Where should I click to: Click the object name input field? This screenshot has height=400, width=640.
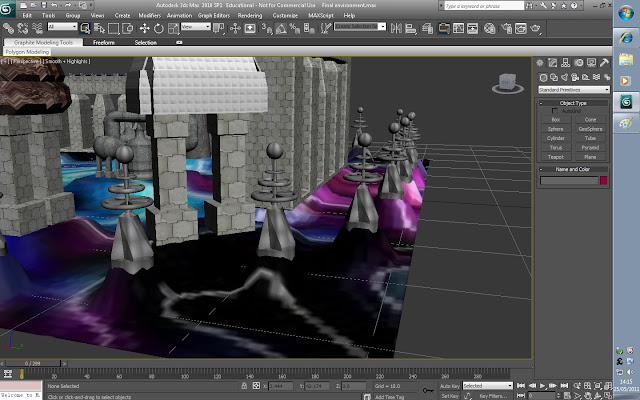point(569,180)
